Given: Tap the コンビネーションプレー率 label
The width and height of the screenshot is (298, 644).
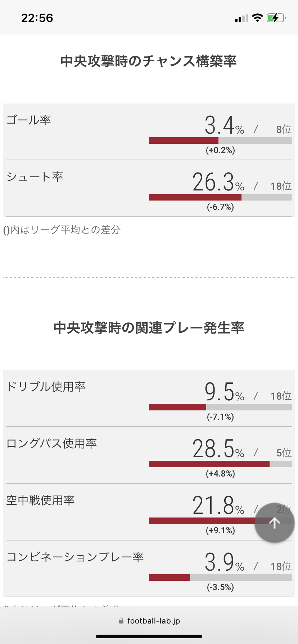Looking at the screenshot, I should (x=75, y=557).
